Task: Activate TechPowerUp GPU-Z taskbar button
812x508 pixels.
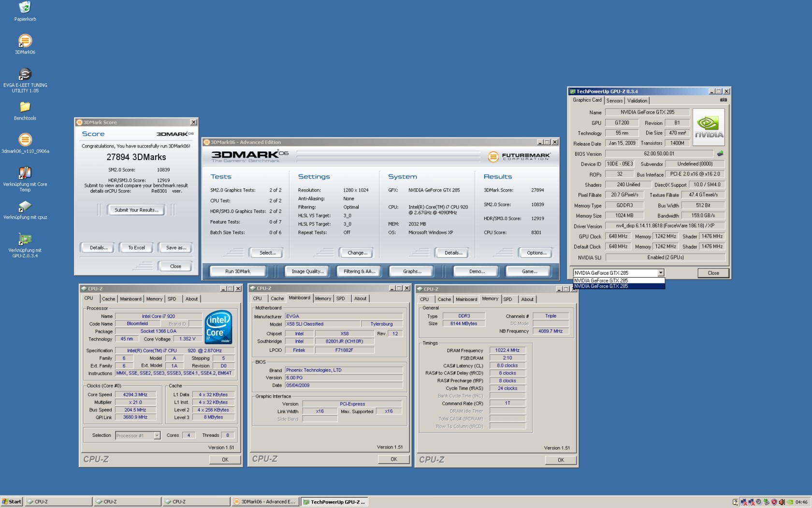Action: (x=334, y=502)
